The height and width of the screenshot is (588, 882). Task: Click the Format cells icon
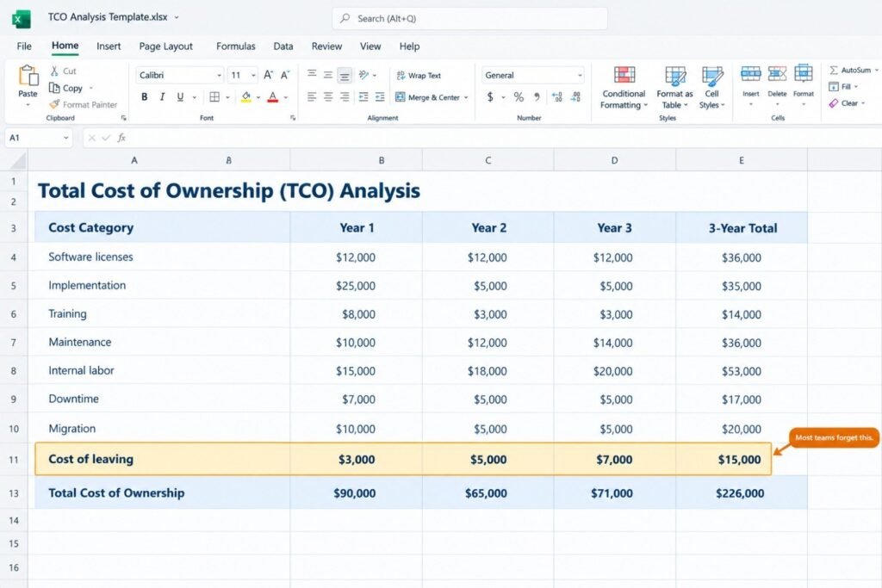click(804, 74)
